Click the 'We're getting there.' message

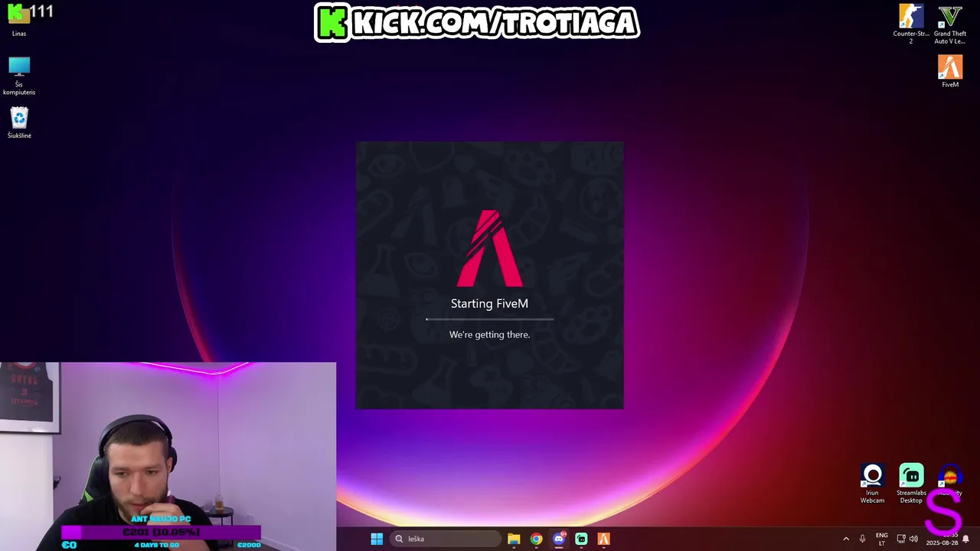coord(489,334)
